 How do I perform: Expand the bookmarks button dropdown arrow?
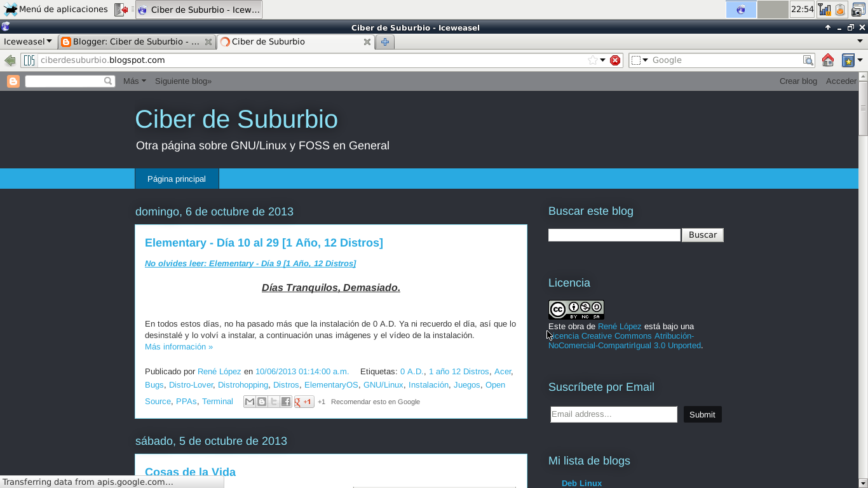[x=860, y=60]
